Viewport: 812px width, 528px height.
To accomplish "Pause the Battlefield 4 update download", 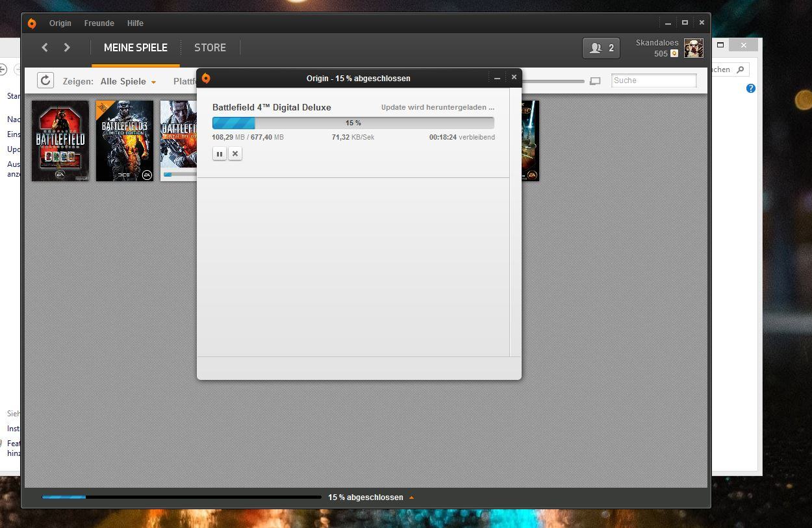I will [x=220, y=154].
